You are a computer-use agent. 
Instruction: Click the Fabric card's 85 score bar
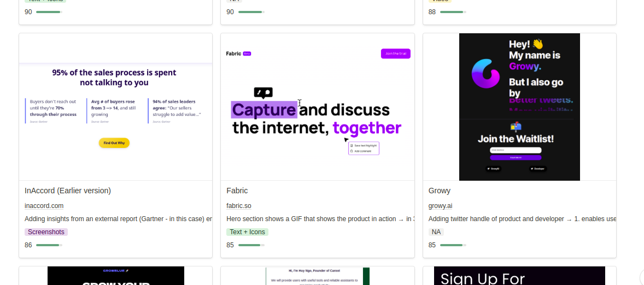coord(251,245)
